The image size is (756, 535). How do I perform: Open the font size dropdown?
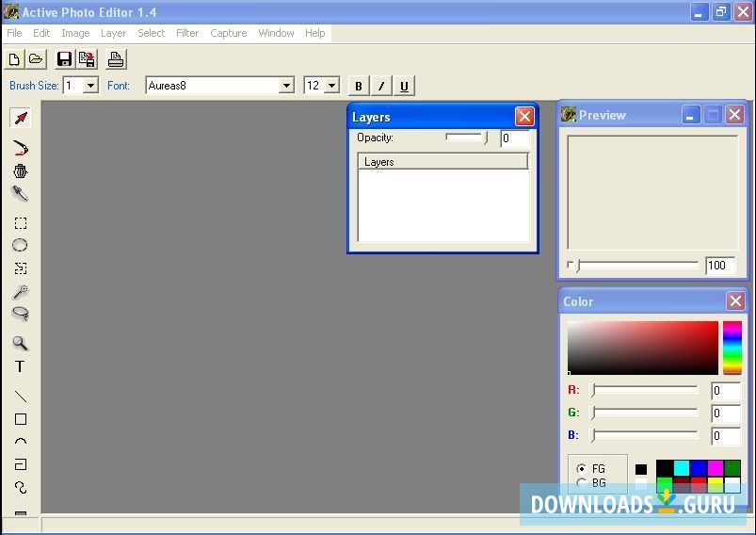pyautogui.click(x=331, y=86)
